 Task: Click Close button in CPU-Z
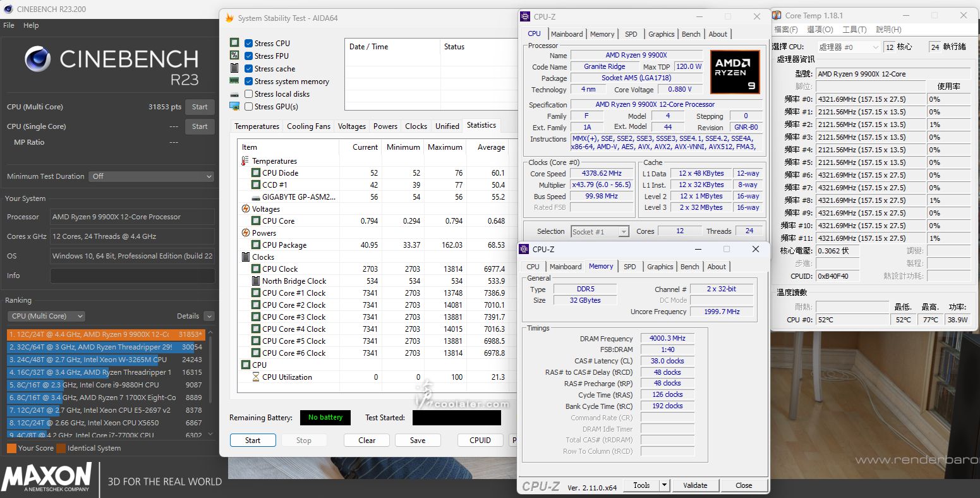point(744,485)
